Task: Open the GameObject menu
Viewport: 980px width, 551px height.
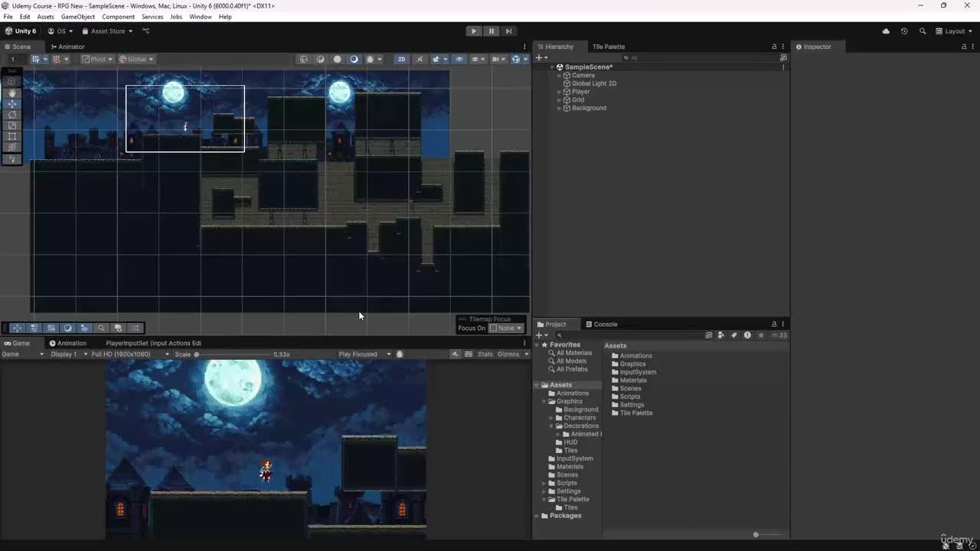Action: coord(77,17)
